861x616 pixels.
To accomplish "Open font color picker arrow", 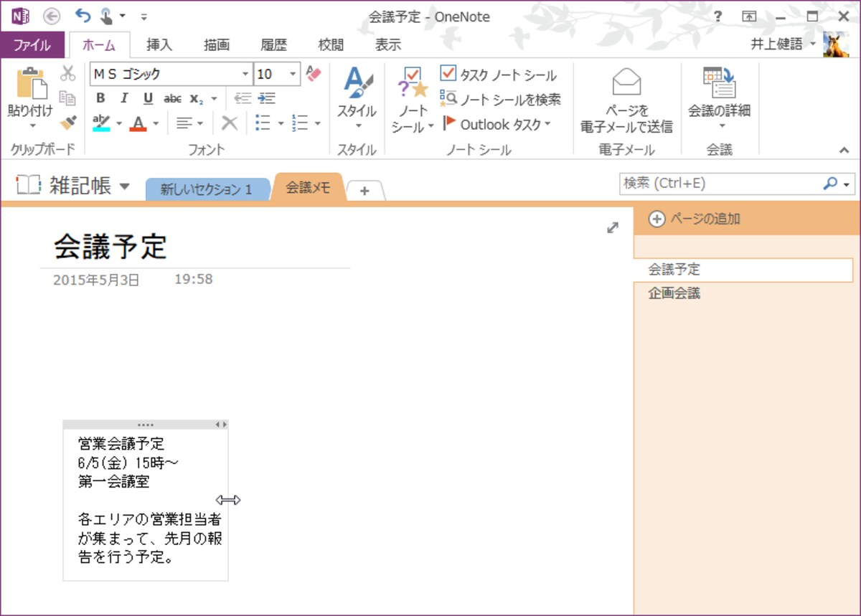I will (x=156, y=124).
